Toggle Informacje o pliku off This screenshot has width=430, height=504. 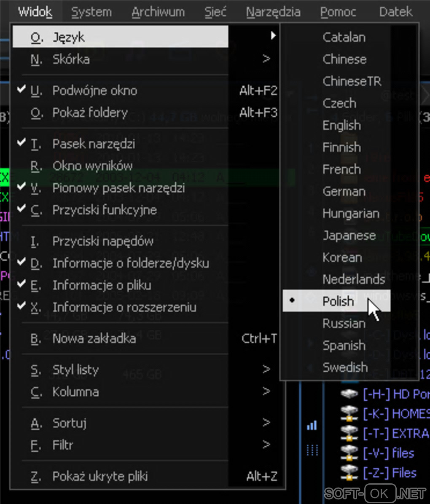[x=102, y=285]
